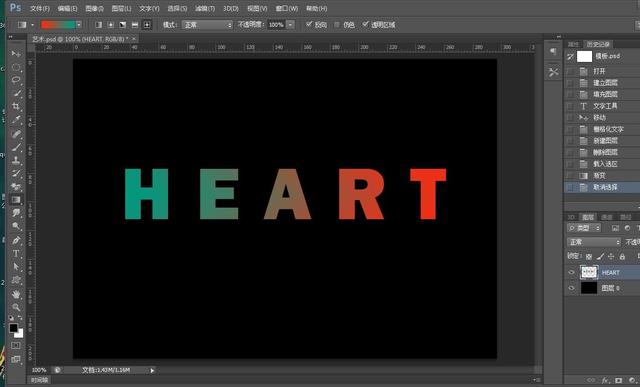Click the foreground color swatch
Image resolution: width=640 pixels, height=387 pixels.
(x=13, y=328)
